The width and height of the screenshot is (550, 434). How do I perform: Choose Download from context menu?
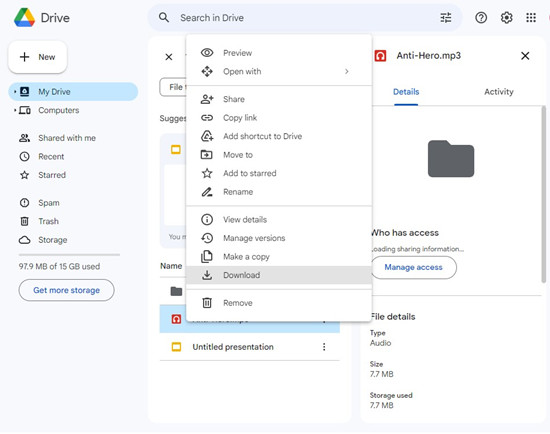(x=279, y=275)
